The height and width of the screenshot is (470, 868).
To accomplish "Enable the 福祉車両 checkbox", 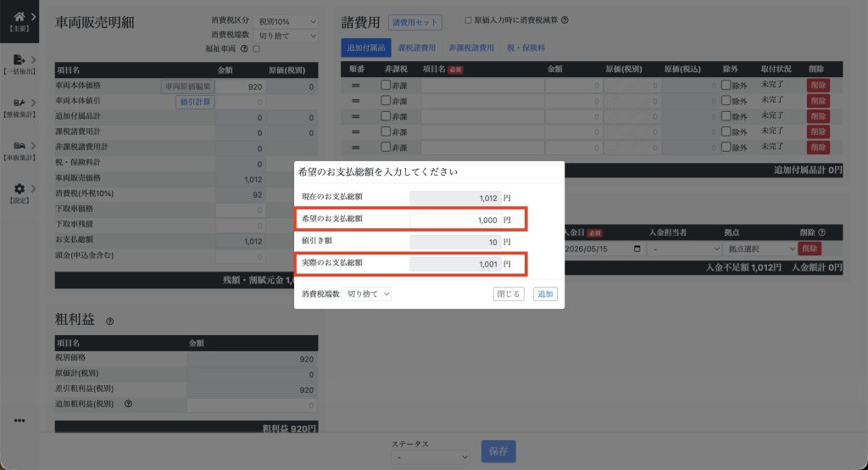I will [x=256, y=48].
